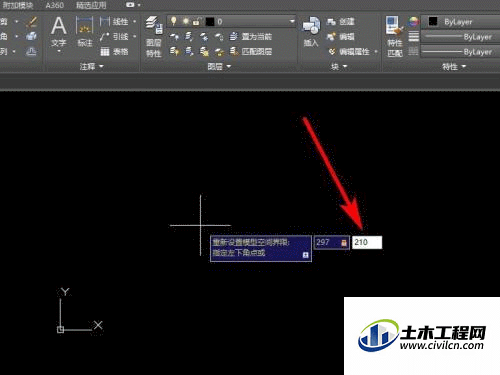Expand the layer list dropdown arrow
The image size is (500, 375).
(292, 22)
